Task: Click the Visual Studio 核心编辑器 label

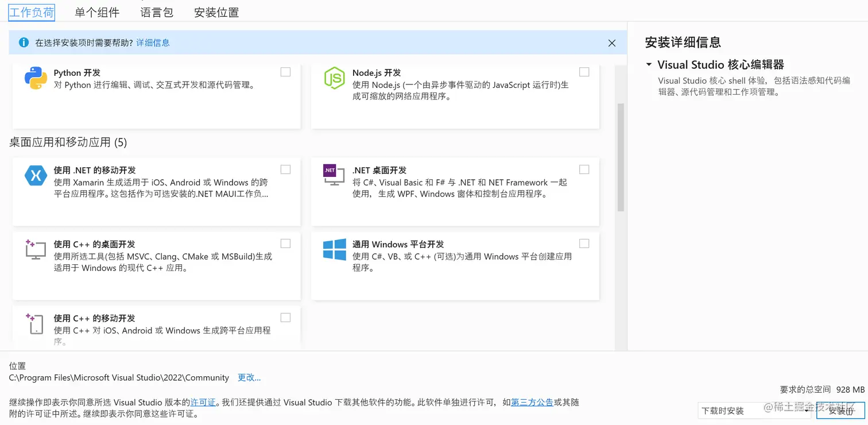Action: (x=721, y=65)
